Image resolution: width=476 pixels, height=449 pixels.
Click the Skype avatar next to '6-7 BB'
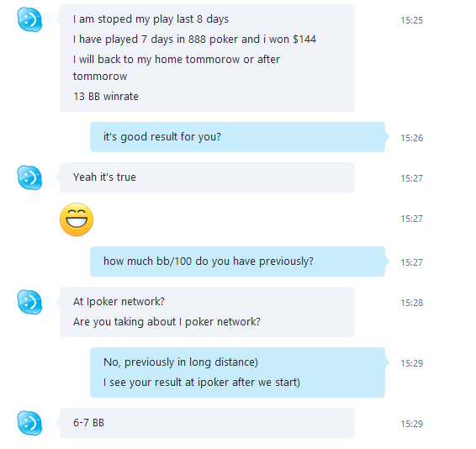29,423
